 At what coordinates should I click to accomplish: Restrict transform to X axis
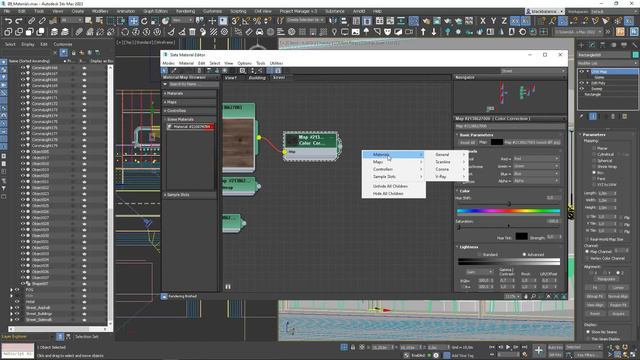pyautogui.click(x=483, y=20)
